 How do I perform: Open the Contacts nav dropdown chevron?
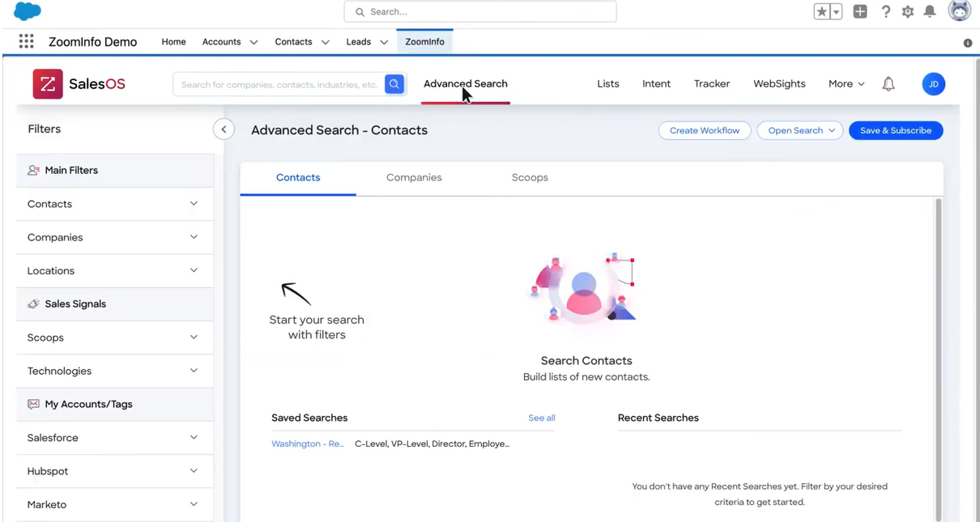[325, 42]
